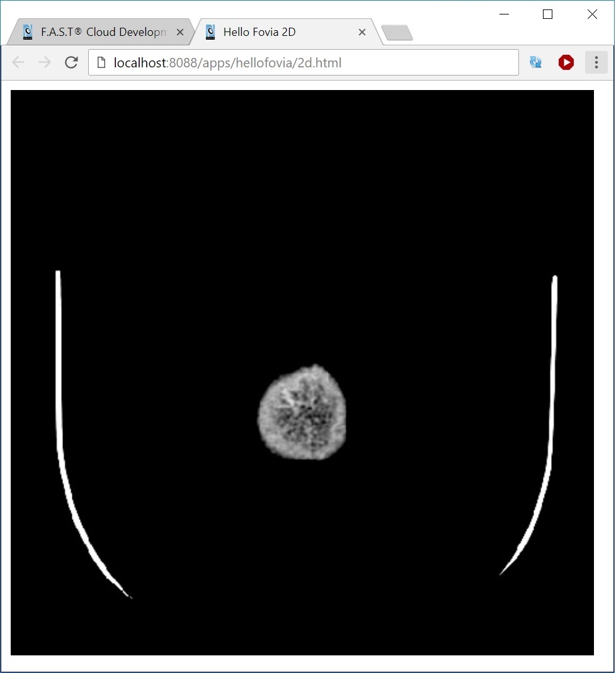Click the CT slice in the viewer
Screen dimensions: 616x673
click(x=301, y=414)
